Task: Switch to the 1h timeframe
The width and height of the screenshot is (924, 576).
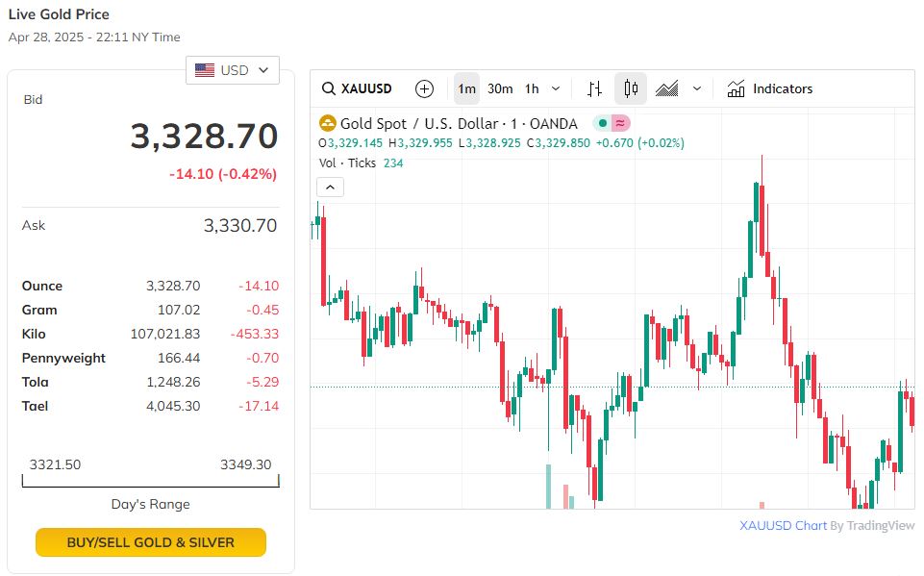Action: pos(532,88)
